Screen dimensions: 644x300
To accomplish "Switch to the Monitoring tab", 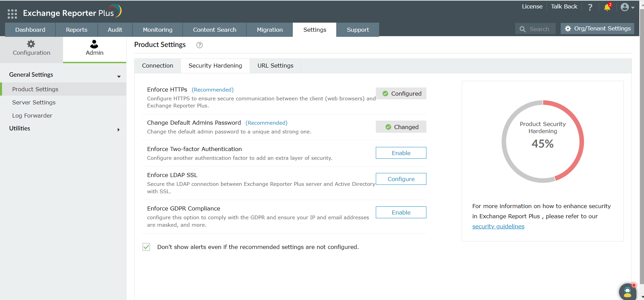I will coord(158,30).
